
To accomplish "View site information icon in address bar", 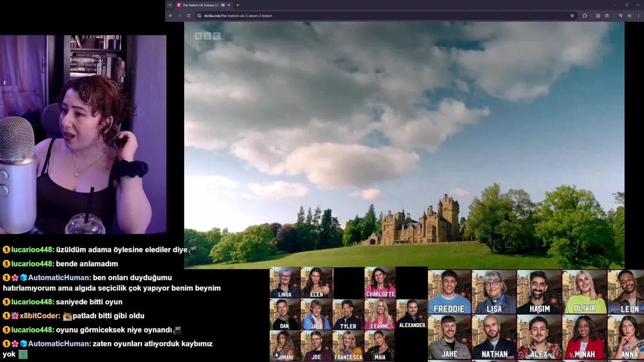I will [x=199, y=16].
